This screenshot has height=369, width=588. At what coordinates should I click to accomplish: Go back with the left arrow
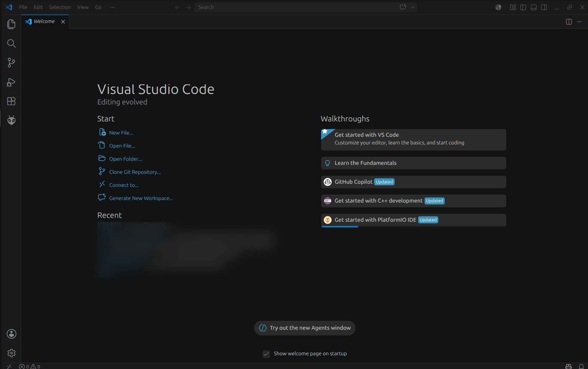coord(177,7)
